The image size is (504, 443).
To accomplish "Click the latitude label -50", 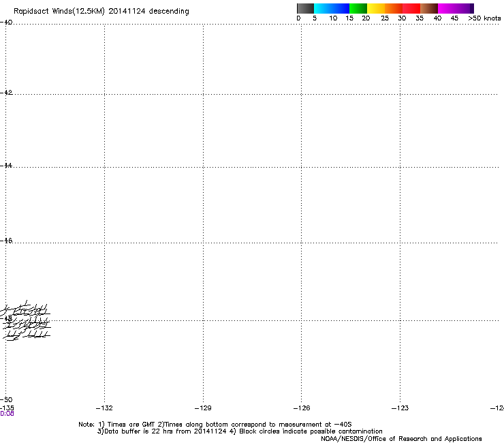I will tap(6, 399).
